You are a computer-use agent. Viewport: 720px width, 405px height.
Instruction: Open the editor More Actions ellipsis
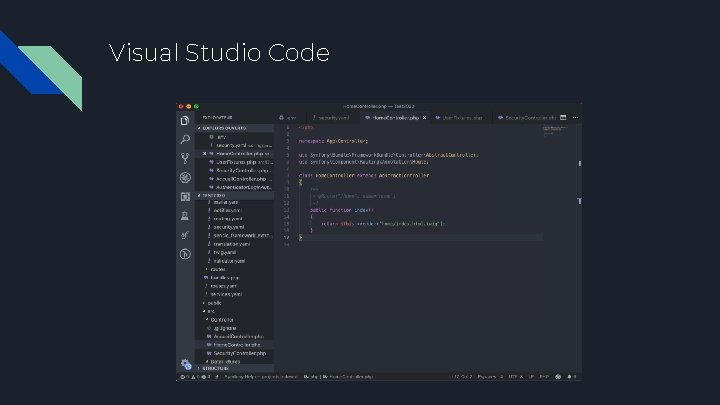pos(575,118)
